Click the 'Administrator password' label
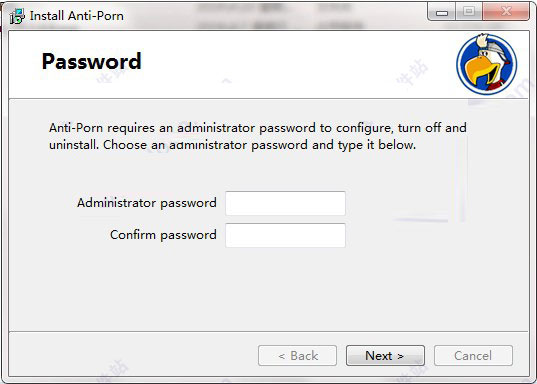 click(147, 203)
